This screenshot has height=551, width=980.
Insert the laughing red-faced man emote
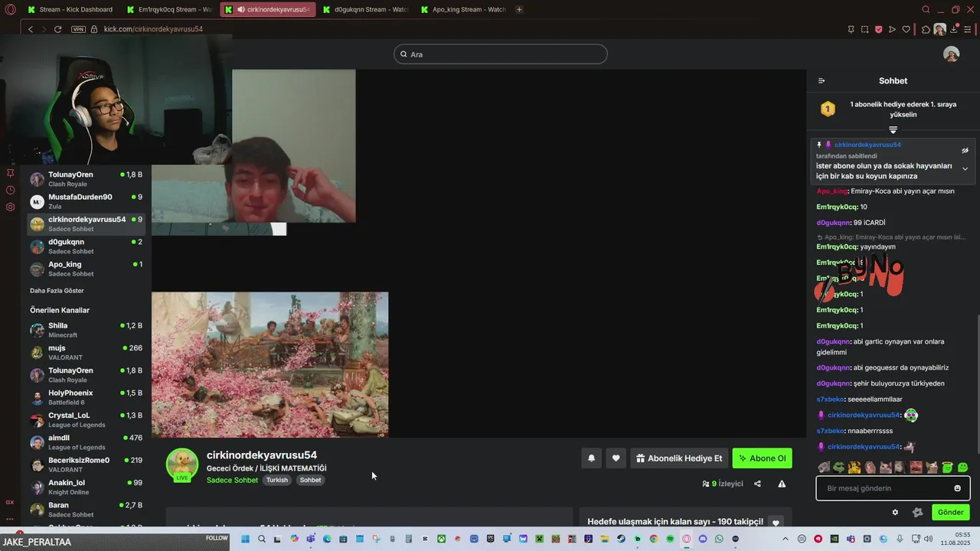[916, 467]
